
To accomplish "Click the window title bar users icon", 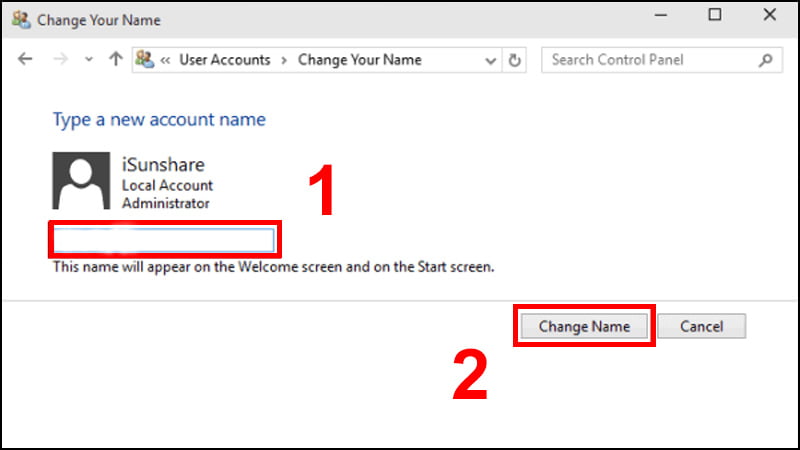I will click(x=21, y=20).
